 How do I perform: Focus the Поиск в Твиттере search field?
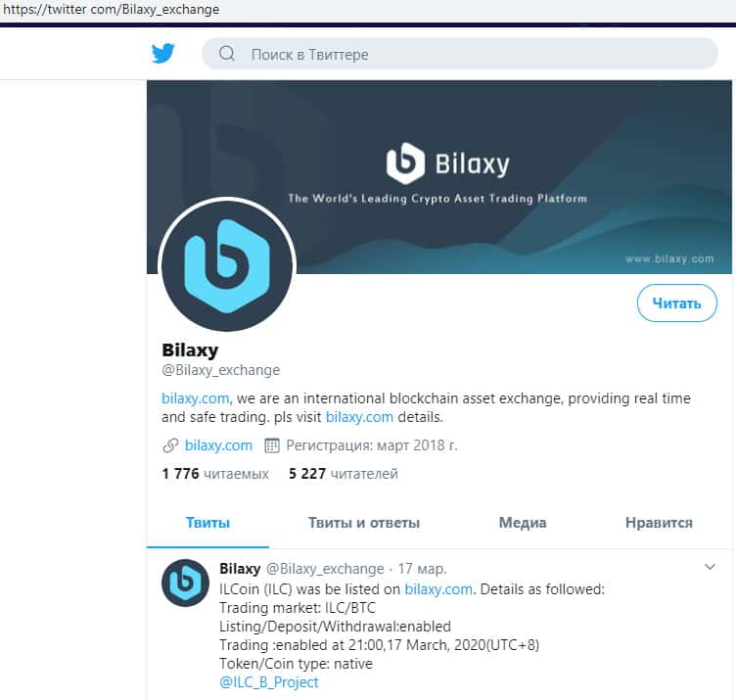coord(460,54)
